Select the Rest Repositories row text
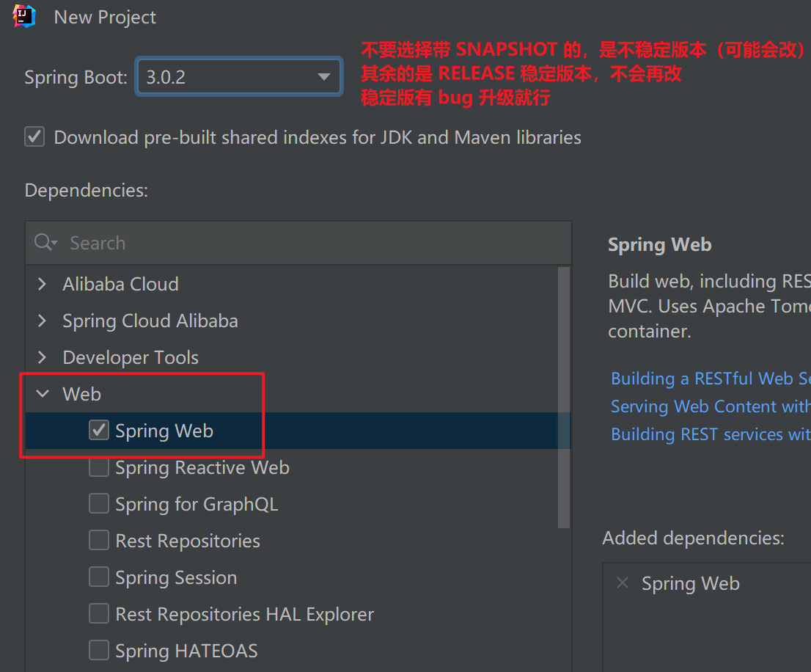This screenshot has height=672, width=811. click(188, 541)
